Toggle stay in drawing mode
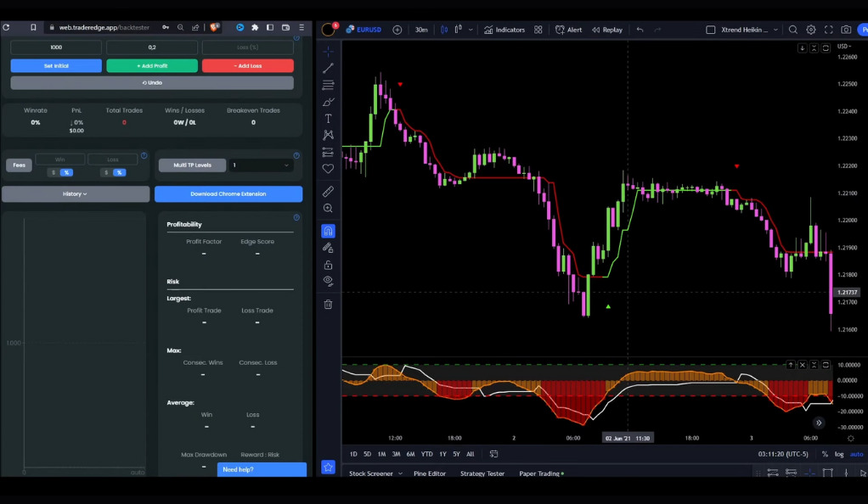Viewport: 868px width, 504px height. 329,248
